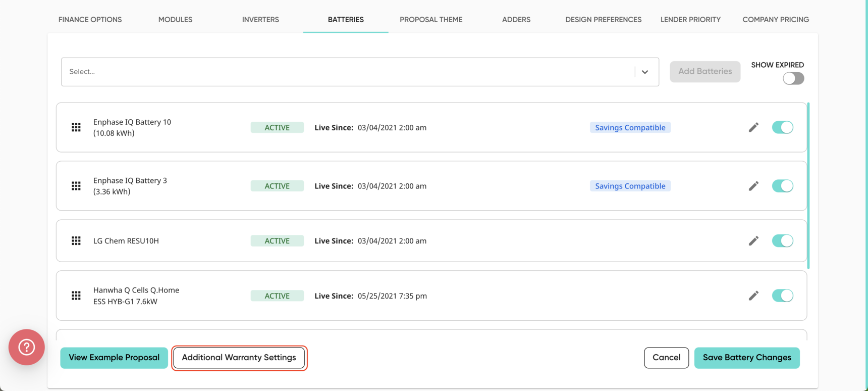Click drag handle for Hanwha Q Cells Q.Home

[76, 296]
